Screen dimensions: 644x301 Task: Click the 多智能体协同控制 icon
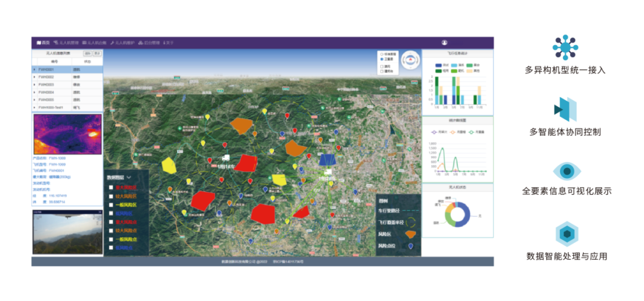click(x=565, y=110)
